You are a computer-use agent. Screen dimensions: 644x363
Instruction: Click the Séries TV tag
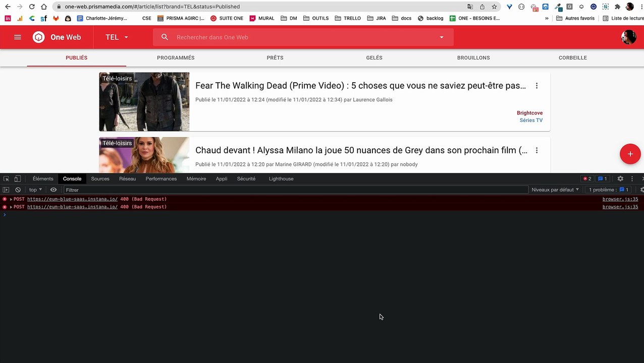pyautogui.click(x=531, y=120)
